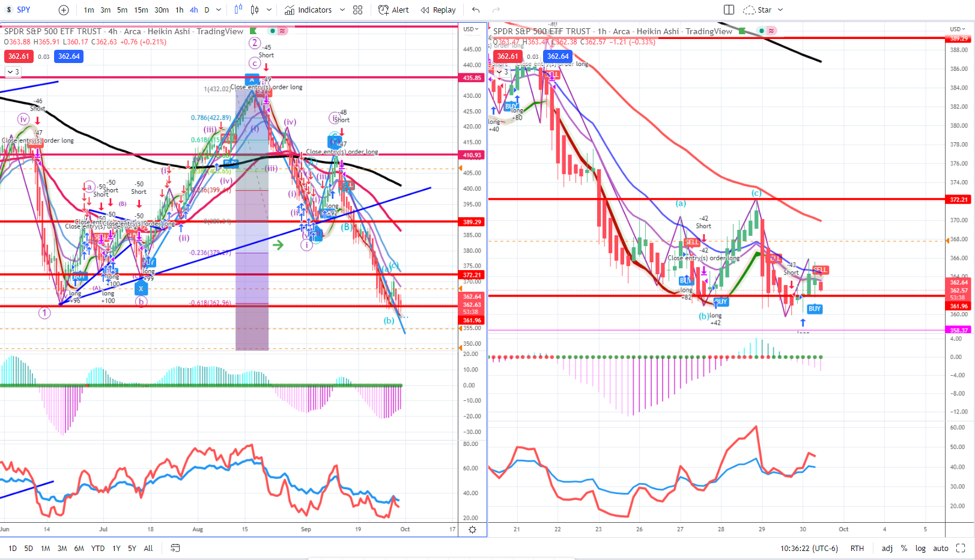
Task: Expand the chart type dropdown arrow
Action: tap(269, 10)
